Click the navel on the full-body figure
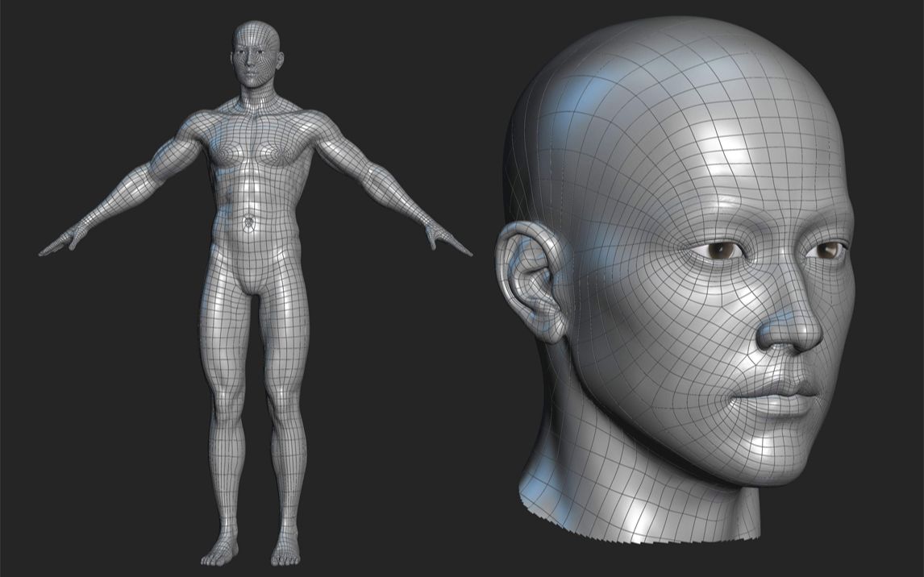924x577 pixels. click(x=249, y=222)
